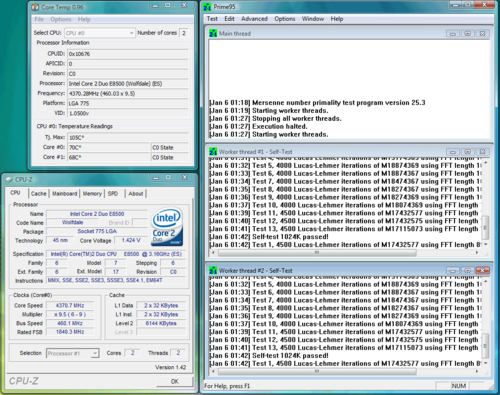Maximize Worker thread #2 window
This screenshot has height=395, width=500.
[x=468, y=270]
